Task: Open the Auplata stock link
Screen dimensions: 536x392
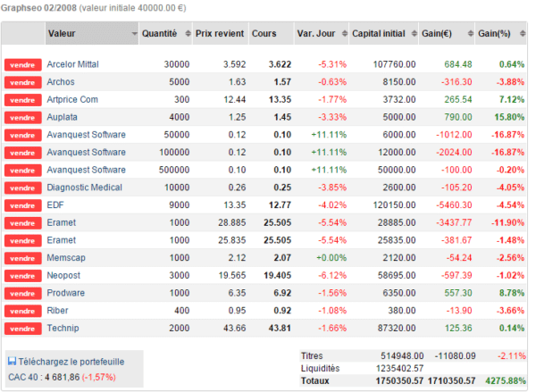Action: [x=62, y=117]
